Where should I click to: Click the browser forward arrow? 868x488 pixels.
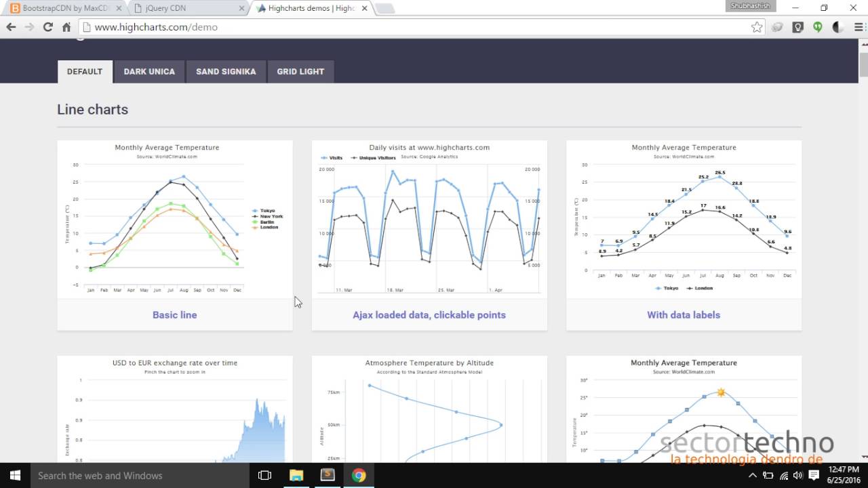tap(29, 27)
